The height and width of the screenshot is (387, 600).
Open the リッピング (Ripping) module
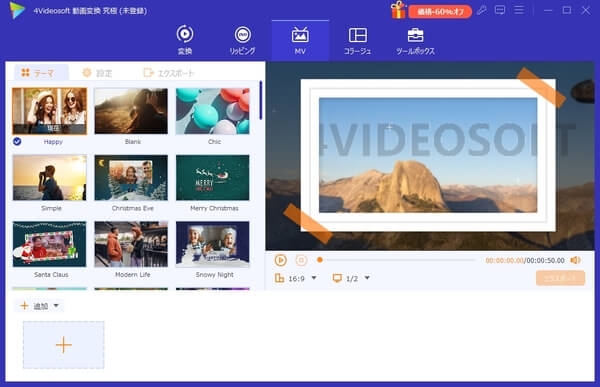click(243, 40)
